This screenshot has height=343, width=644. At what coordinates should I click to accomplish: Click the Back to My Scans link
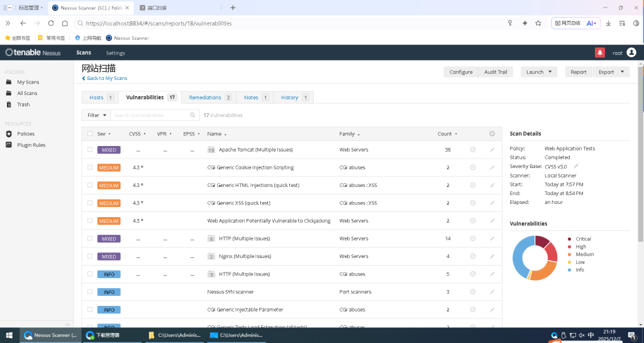(x=105, y=79)
